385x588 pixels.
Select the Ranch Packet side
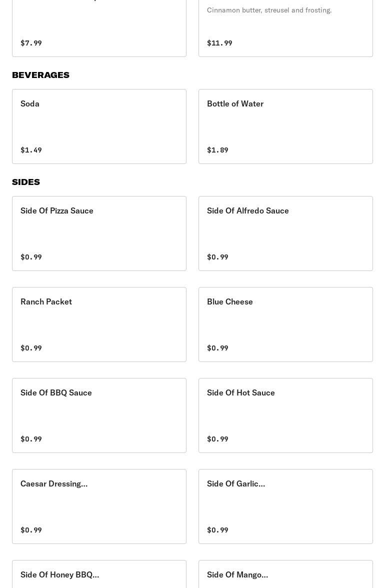[99, 324]
